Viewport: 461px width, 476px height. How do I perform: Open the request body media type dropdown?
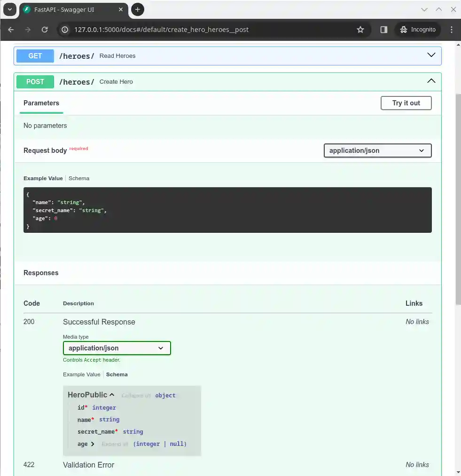pyautogui.click(x=377, y=151)
